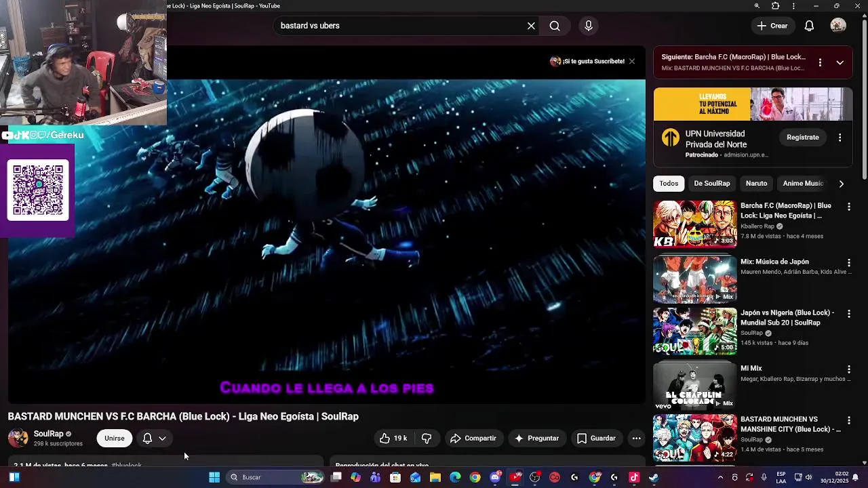Open the subscription notification bell dropdown
Screen dimensions: 868x488
[x=154, y=439]
